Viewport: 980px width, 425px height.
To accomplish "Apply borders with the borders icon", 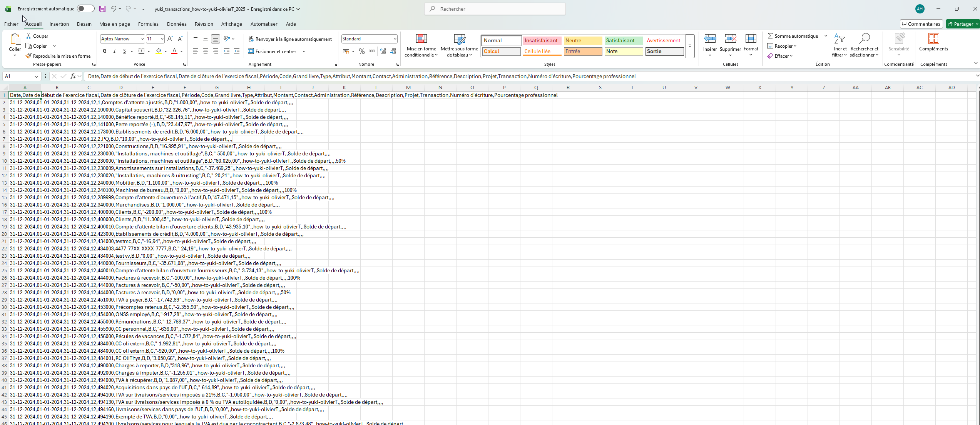I will [142, 51].
